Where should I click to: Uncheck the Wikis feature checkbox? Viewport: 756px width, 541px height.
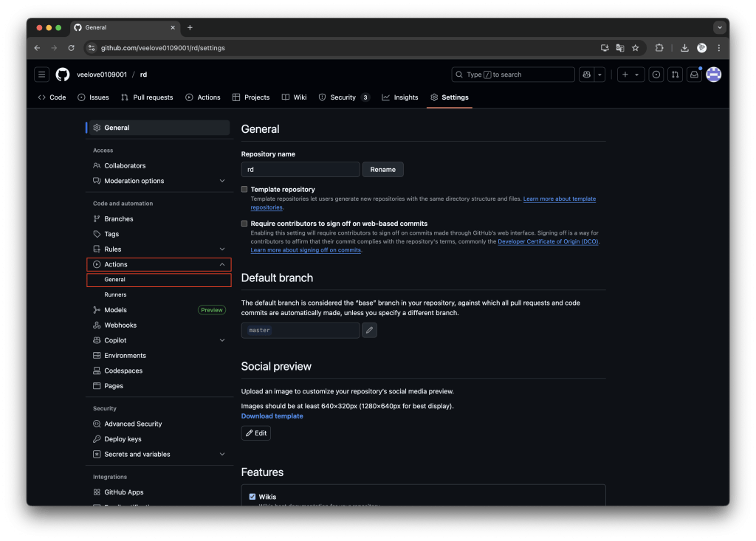click(252, 497)
